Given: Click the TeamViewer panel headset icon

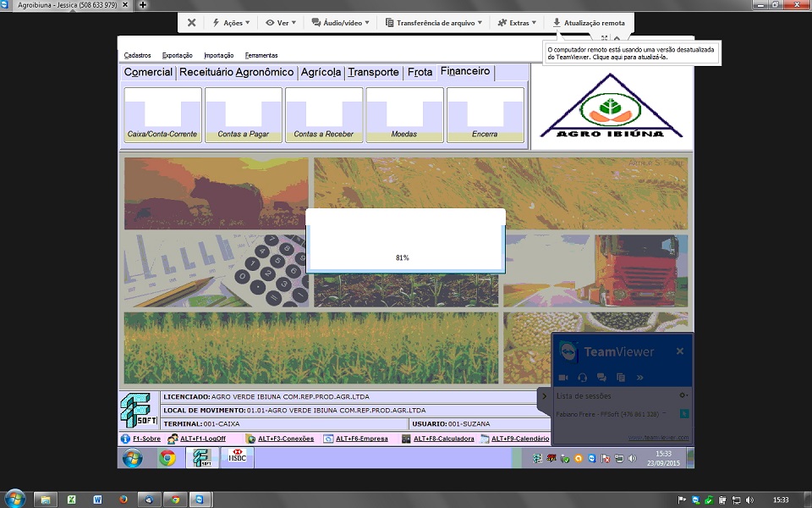Looking at the screenshot, I should pos(582,378).
